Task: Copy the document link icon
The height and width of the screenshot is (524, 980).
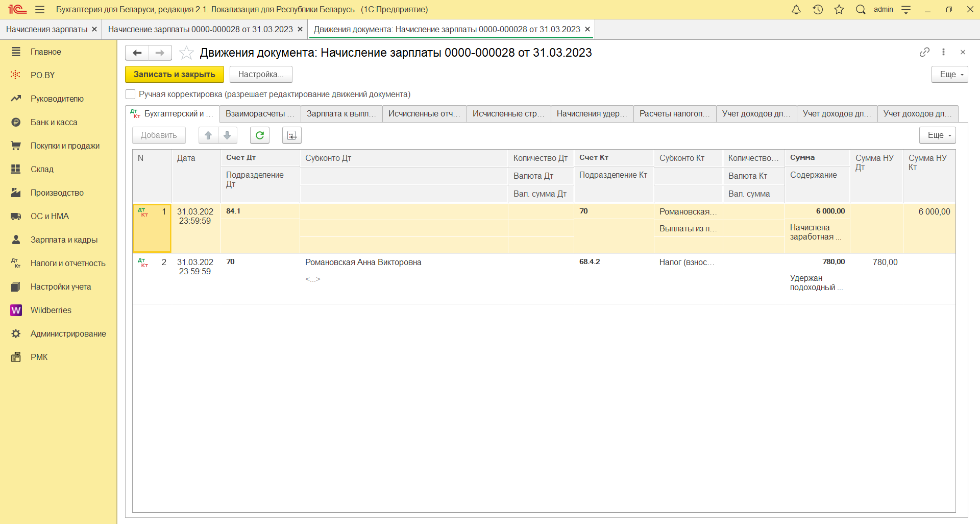Action: (924, 52)
